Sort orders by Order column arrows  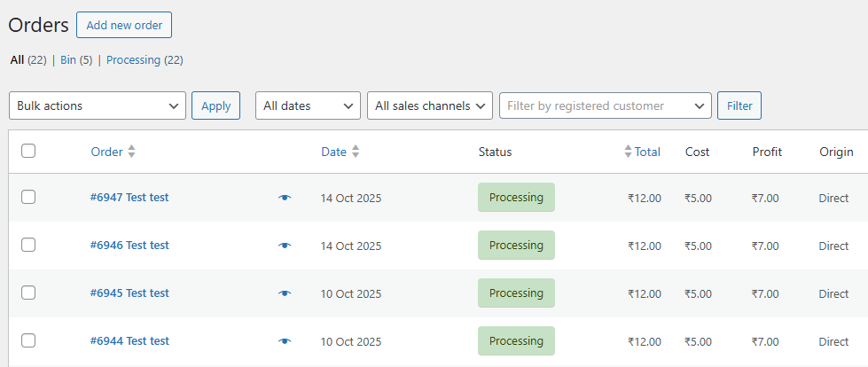(x=131, y=152)
